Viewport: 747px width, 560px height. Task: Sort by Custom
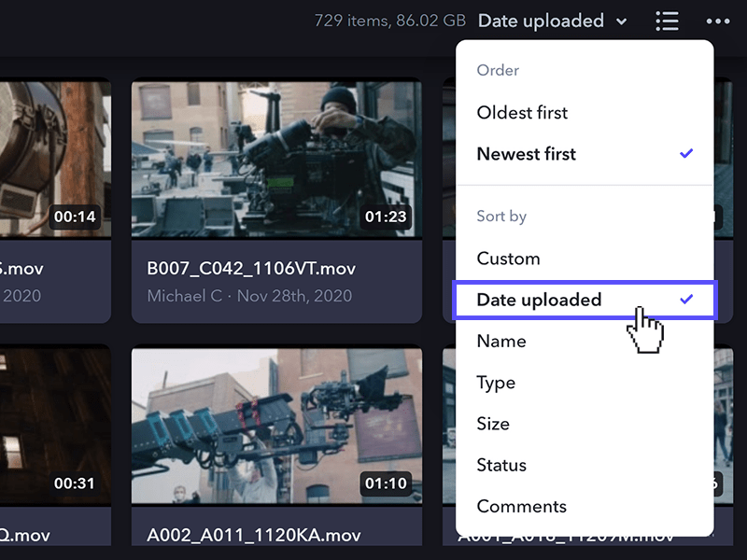[585, 259]
